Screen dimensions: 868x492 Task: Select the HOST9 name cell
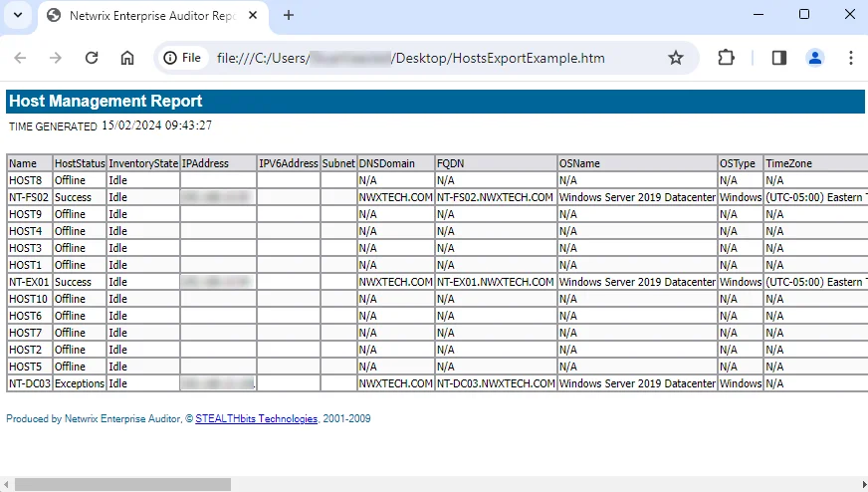tap(30, 214)
